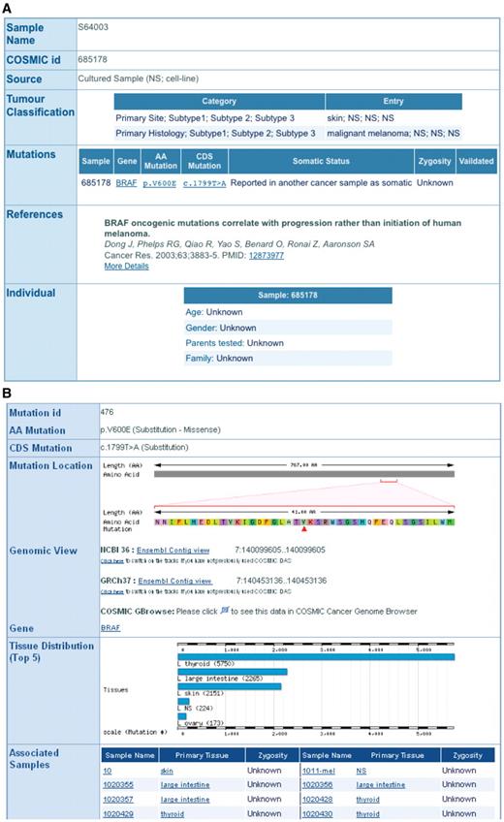Click the Somatic Status column header

[321, 161]
